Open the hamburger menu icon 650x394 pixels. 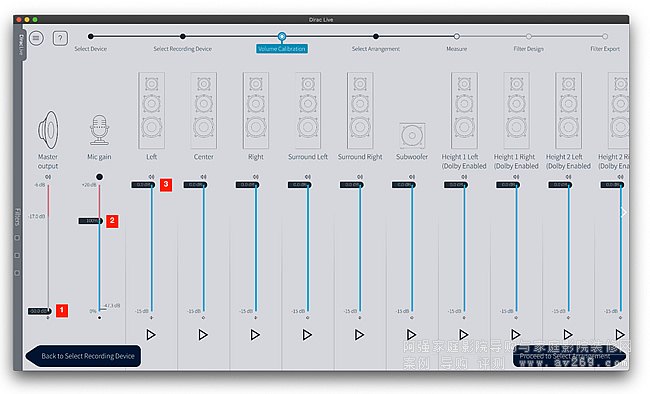36,39
